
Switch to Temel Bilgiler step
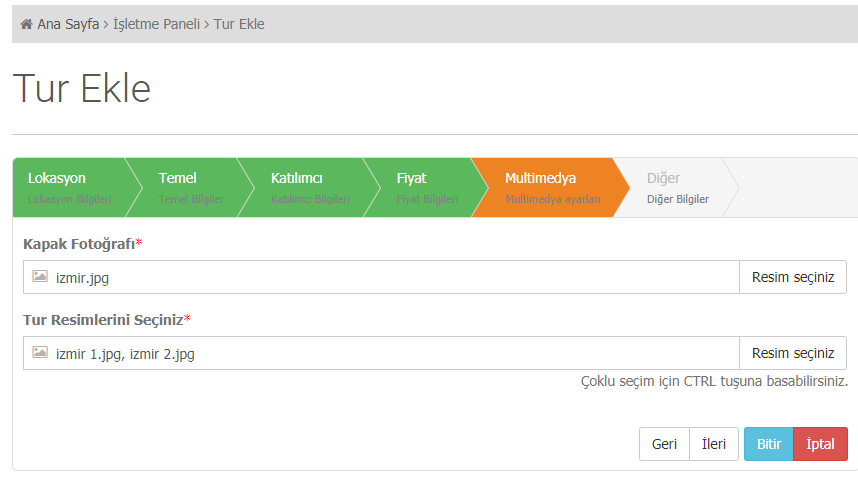[x=189, y=188]
